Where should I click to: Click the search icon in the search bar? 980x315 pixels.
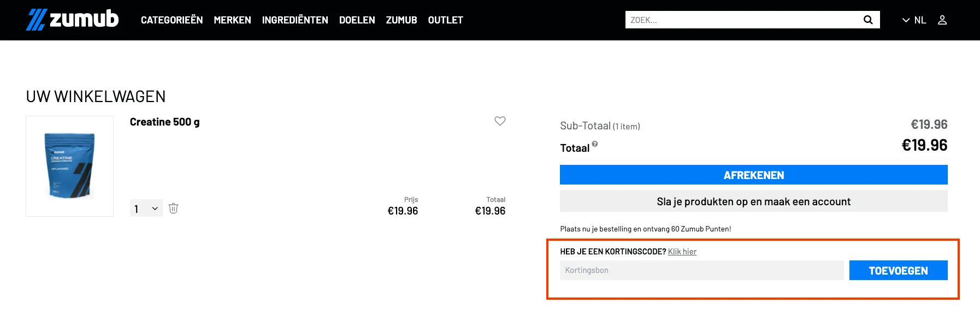(867, 20)
